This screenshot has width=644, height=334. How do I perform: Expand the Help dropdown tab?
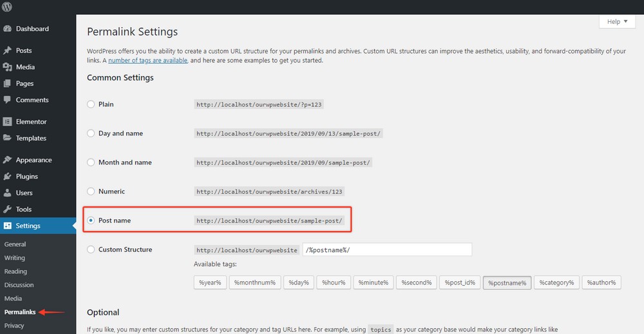(x=617, y=21)
